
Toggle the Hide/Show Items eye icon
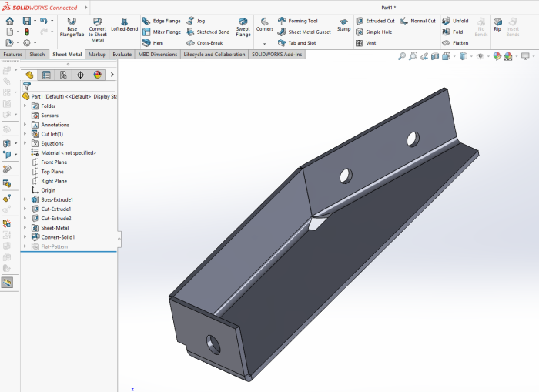click(480, 56)
